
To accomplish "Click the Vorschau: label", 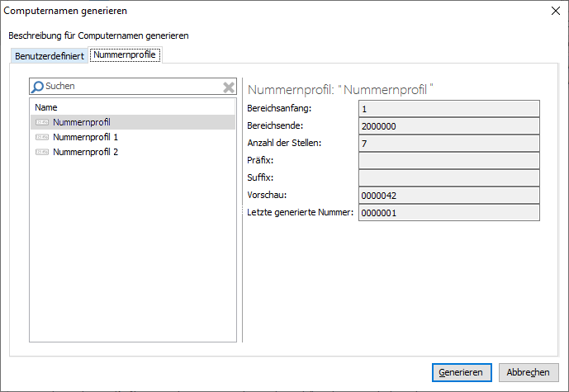I will [x=267, y=195].
